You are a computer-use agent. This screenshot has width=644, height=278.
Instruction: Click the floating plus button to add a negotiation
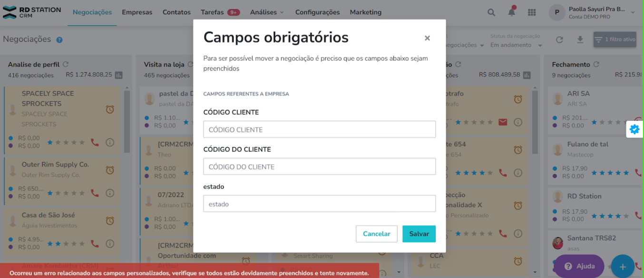pos(623,266)
